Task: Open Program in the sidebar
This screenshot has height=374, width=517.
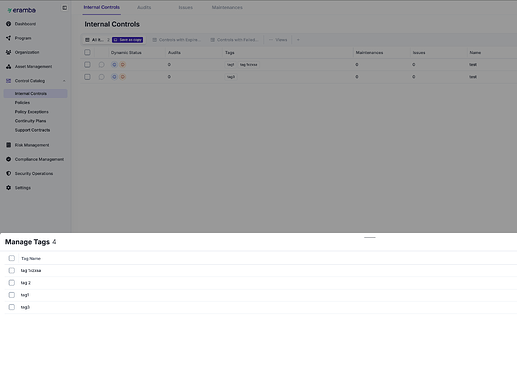Action: coord(23,38)
